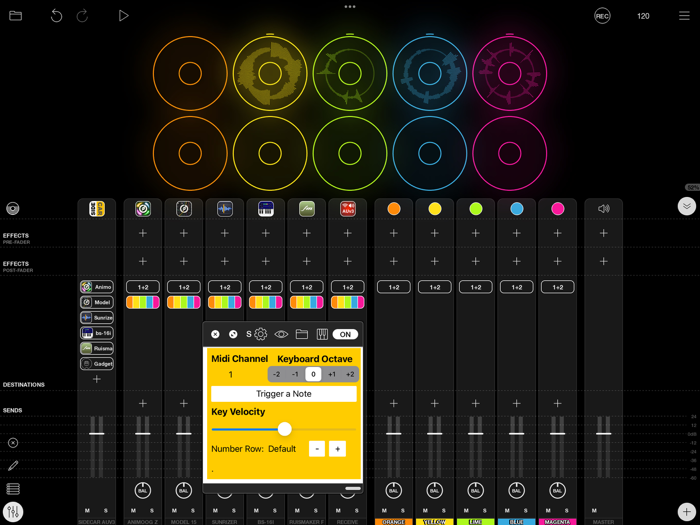This screenshot has width=700, height=525.
Task: Tap the top blue loop donut
Action: [430, 73]
